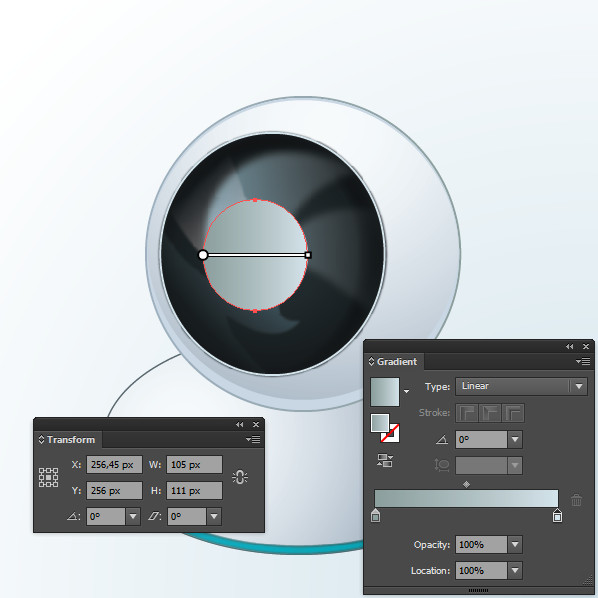598x598 pixels.
Task: Open the Gradient panel options menu
Action: (x=583, y=361)
